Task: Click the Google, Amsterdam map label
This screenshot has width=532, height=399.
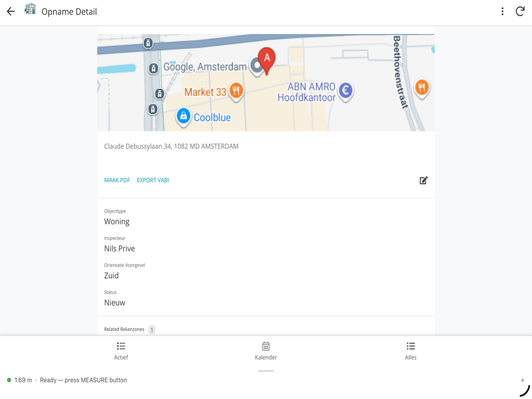Action: tap(205, 67)
